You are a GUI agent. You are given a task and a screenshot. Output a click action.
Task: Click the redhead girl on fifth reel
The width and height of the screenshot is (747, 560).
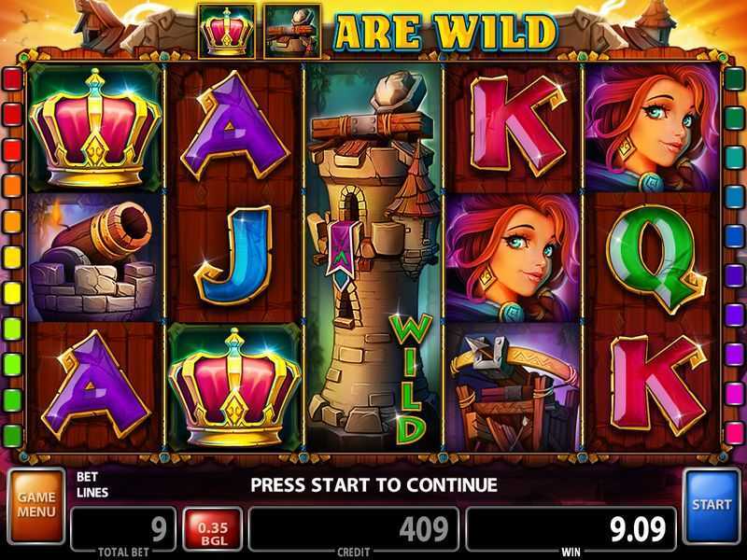(652, 128)
